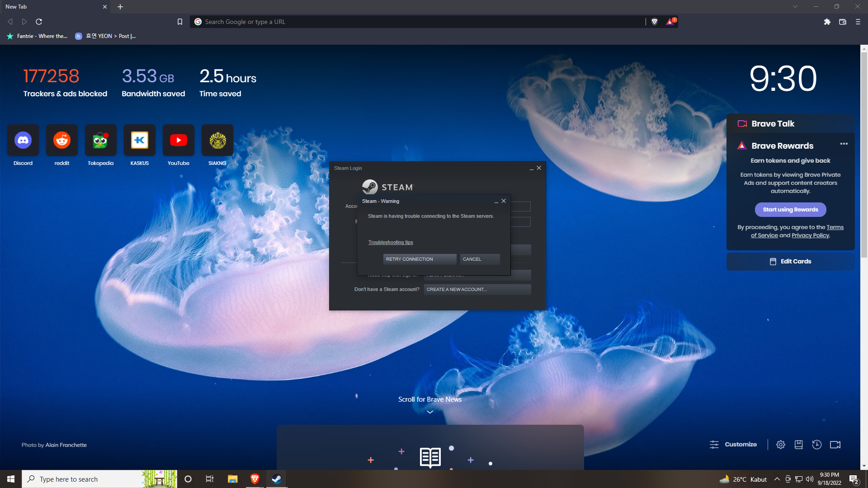Open bookmarks icon at bottom right
Image resolution: width=868 pixels, height=488 pixels.
coord(799,445)
